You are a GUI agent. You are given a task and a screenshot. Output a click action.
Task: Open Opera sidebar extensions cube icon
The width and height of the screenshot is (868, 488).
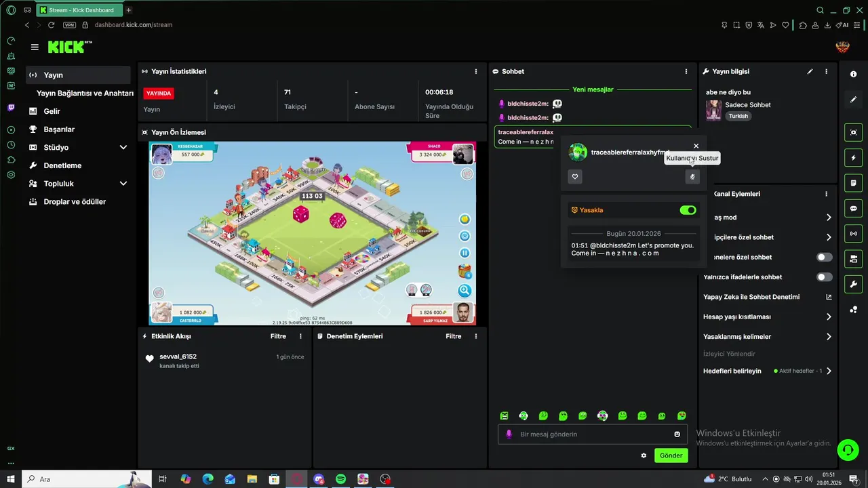click(11, 160)
